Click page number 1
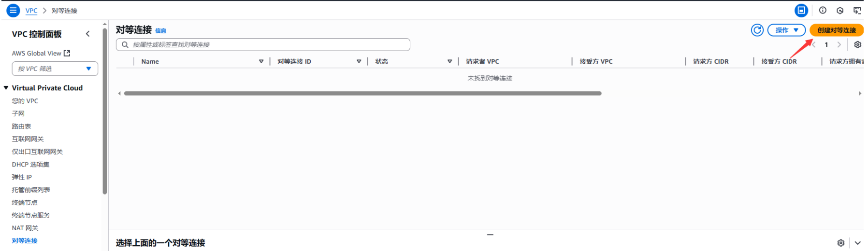The width and height of the screenshot is (868, 251). (826, 44)
